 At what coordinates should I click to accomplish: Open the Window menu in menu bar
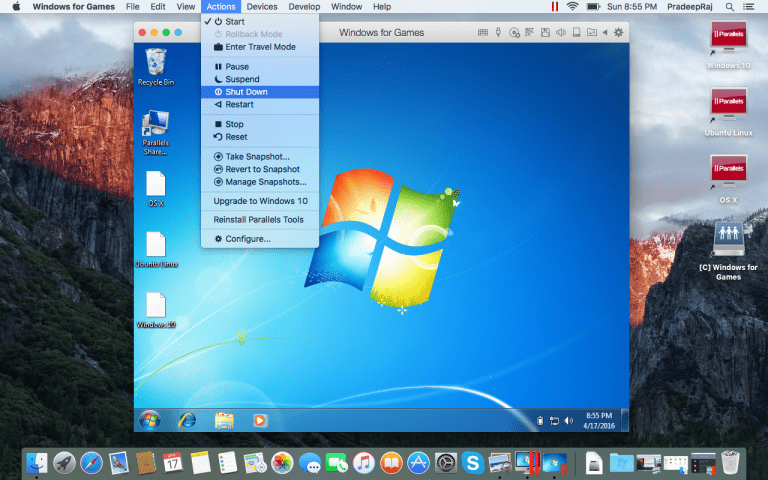tap(346, 6)
